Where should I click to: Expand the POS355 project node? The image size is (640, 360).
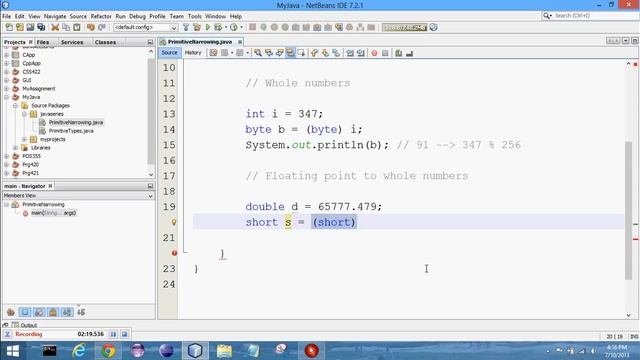tap(7, 156)
